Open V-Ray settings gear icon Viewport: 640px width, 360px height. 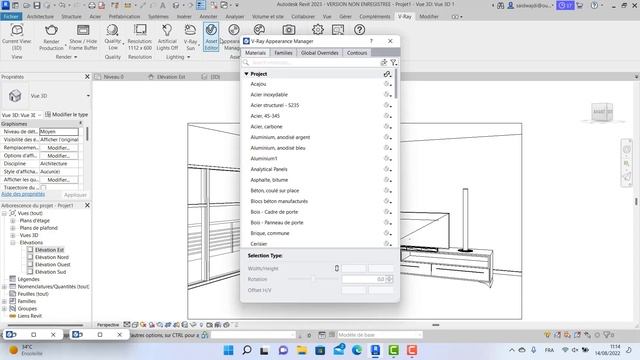(x=318, y=30)
